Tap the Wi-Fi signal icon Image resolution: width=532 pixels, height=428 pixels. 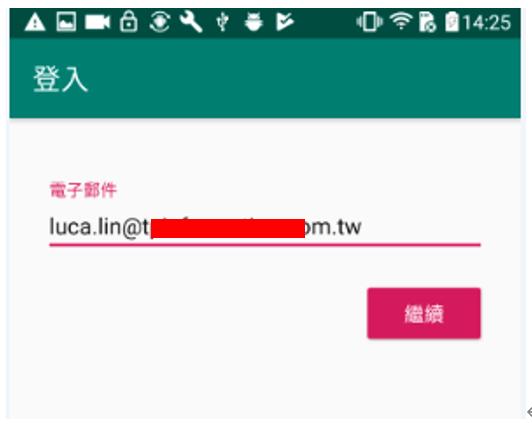(401, 21)
